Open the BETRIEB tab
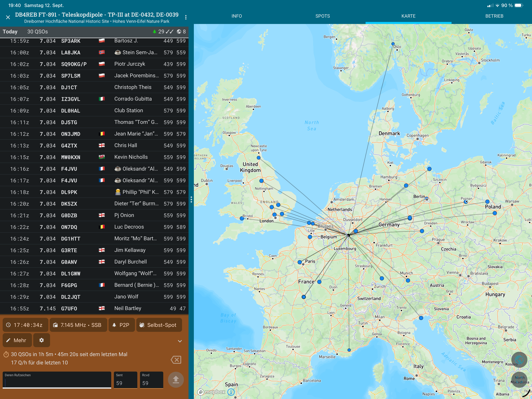This screenshot has width=532, height=399. (494, 16)
